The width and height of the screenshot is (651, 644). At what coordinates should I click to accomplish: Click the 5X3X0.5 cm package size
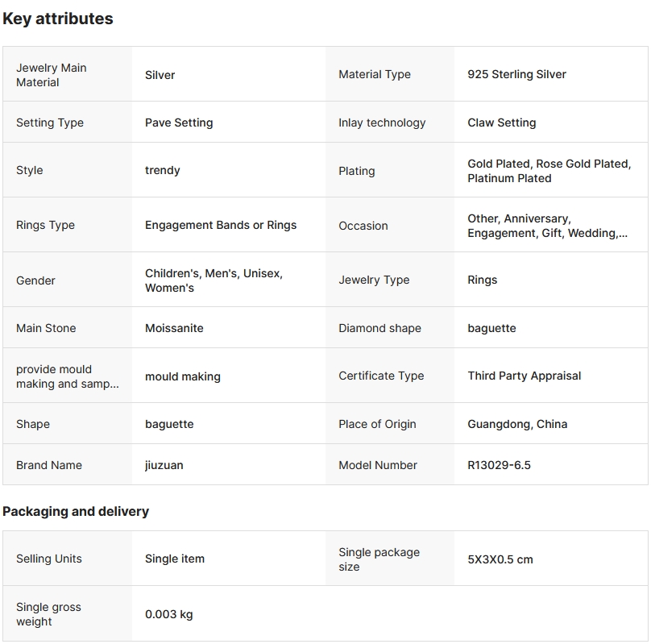(x=500, y=559)
